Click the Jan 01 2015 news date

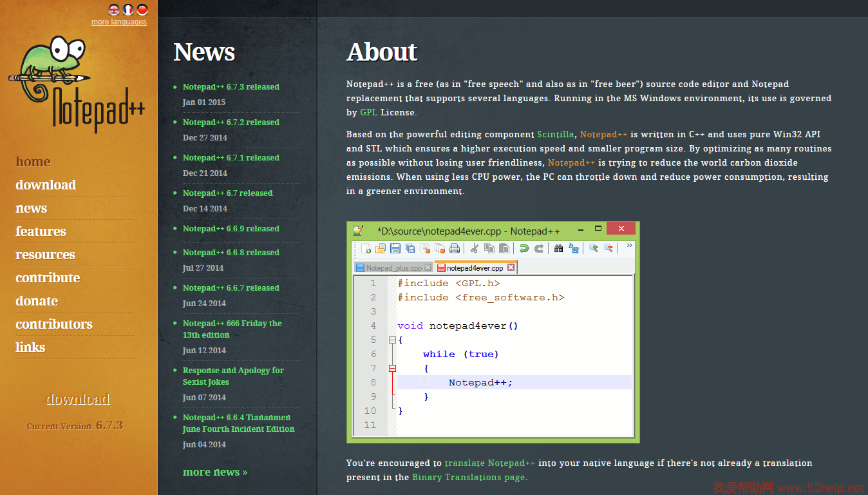click(204, 102)
